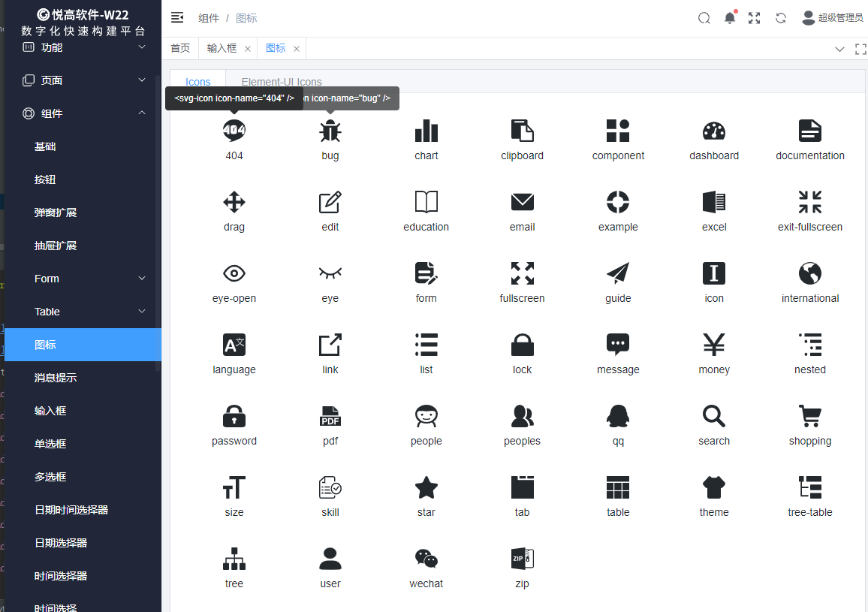Screen dimensions: 868x612
Task: Click the notification bell icon
Action: click(729, 18)
